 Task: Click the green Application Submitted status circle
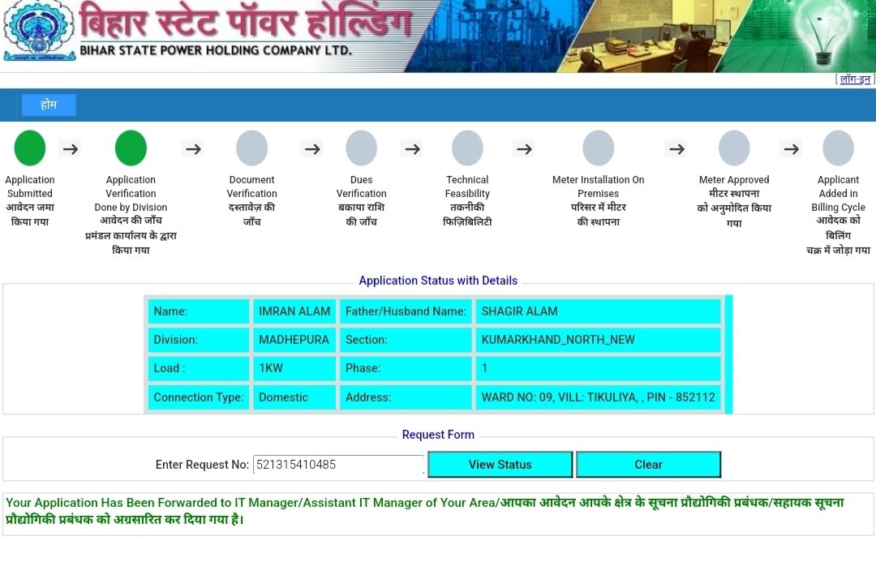click(x=30, y=148)
